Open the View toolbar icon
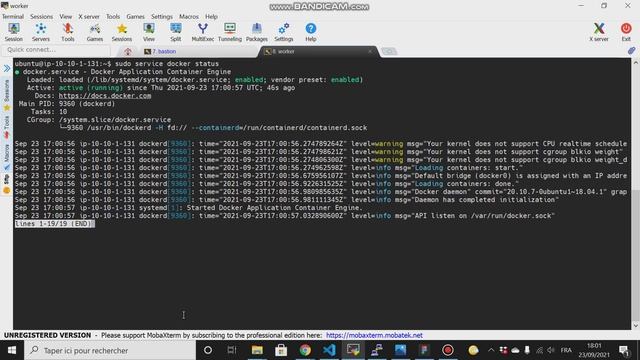 [149, 32]
